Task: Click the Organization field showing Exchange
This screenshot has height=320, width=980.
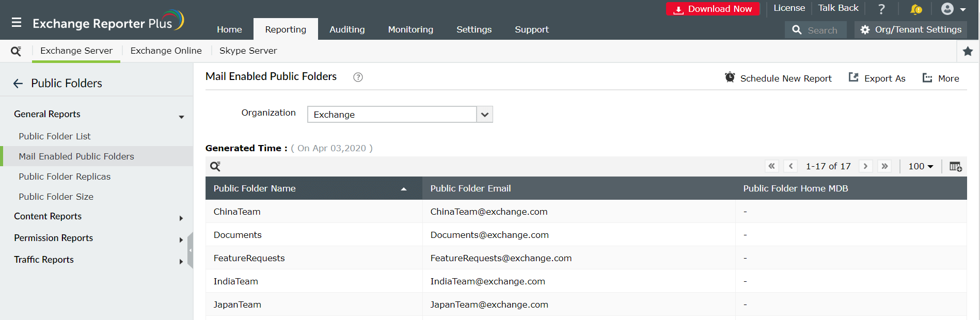Action: pos(392,115)
